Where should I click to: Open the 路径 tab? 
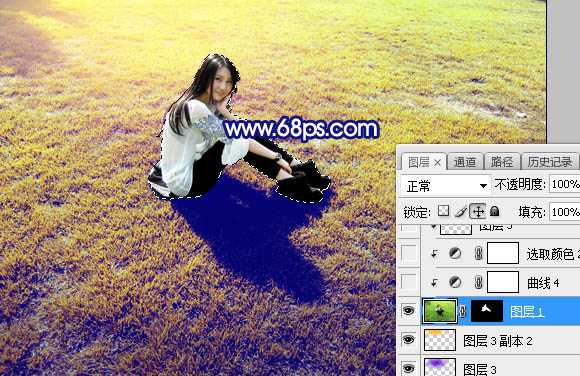pos(502,162)
